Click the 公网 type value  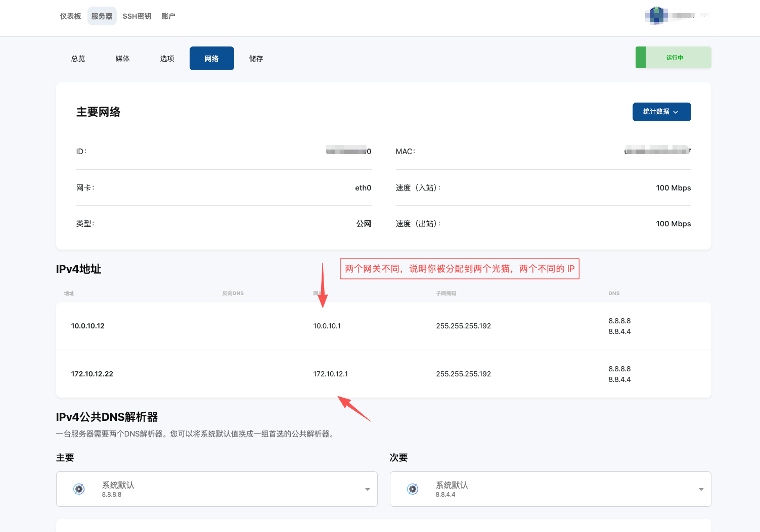364,224
